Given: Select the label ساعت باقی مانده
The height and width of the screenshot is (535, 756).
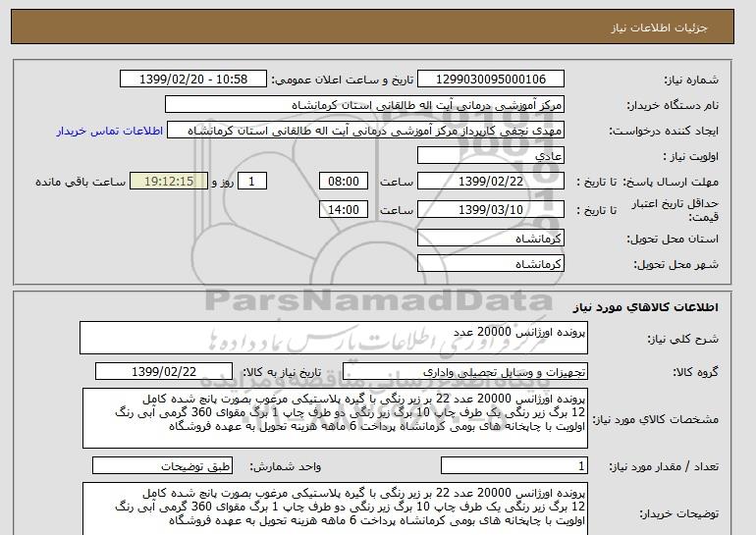Looking at the screenshot, I should coord(81,182).
